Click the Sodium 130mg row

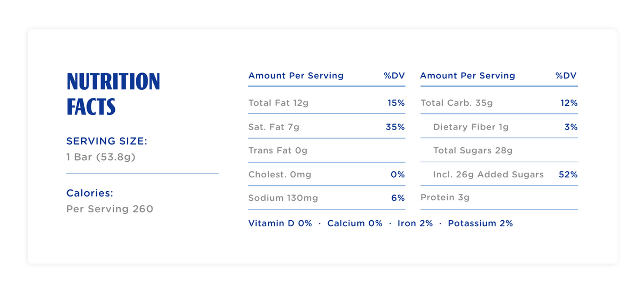(x=326, y=198)
